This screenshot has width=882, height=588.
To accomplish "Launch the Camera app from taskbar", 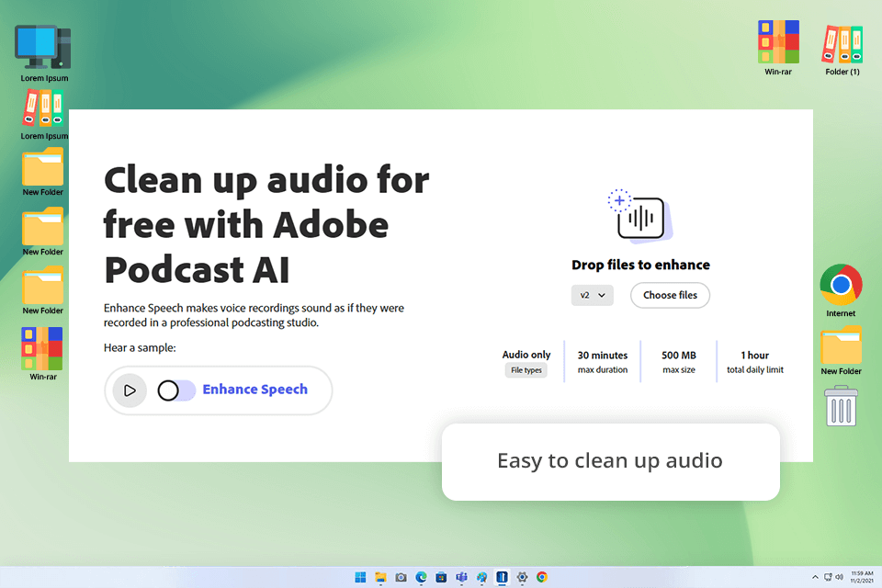I will pyautogui.click(x=401, y=577).
